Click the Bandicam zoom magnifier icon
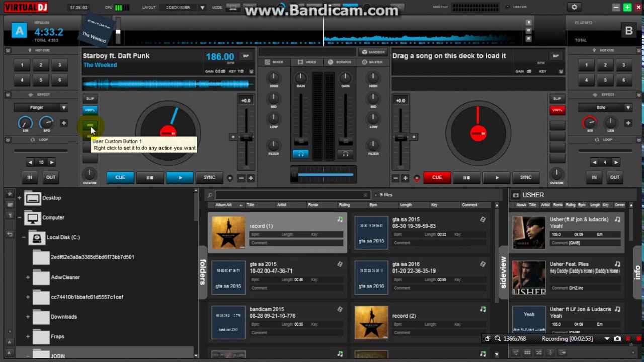Viewport: 644px width, 362px height. pos(498,339)
